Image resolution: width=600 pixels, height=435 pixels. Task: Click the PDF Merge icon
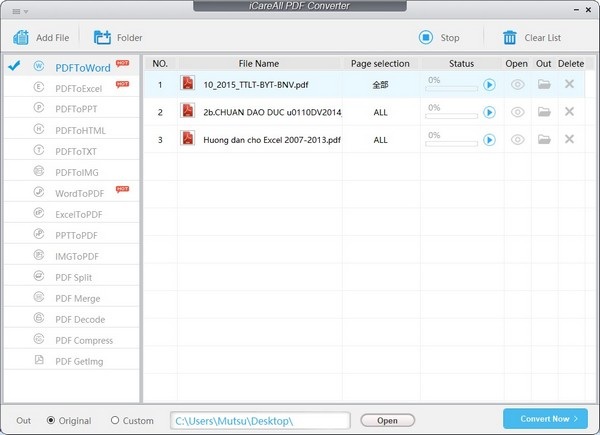(x=39, y=297)
